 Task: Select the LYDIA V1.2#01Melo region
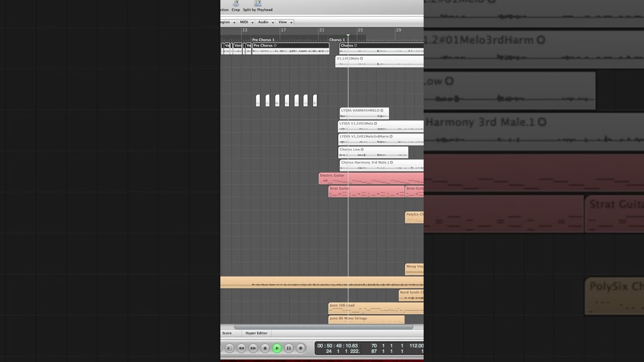(380, 126)
